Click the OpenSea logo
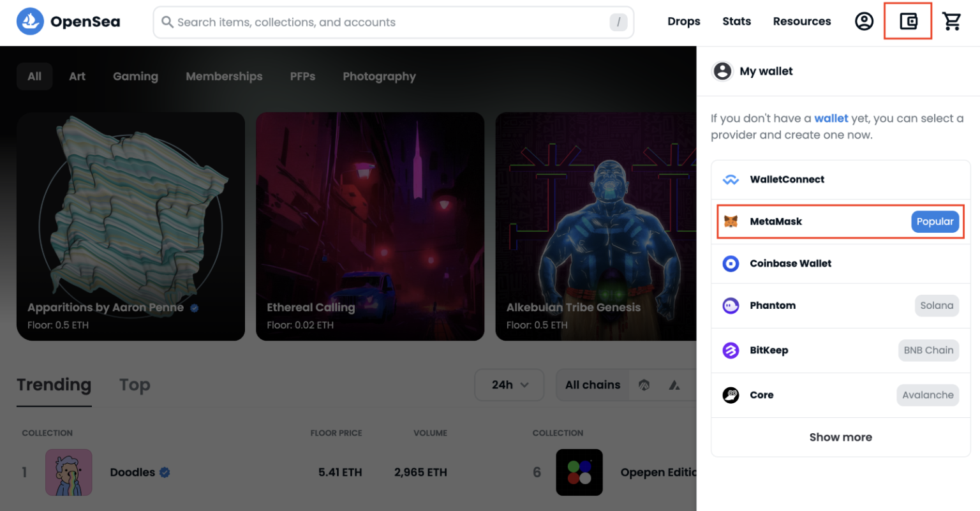Image resolution: width=980 pixels, height=511 pixels. (x=29, y=21)
